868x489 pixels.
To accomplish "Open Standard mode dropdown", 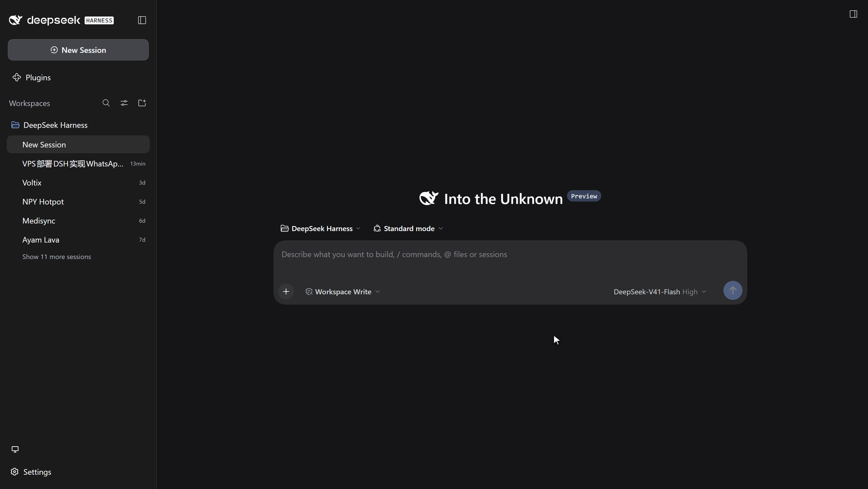I will (x=408, y=229).
